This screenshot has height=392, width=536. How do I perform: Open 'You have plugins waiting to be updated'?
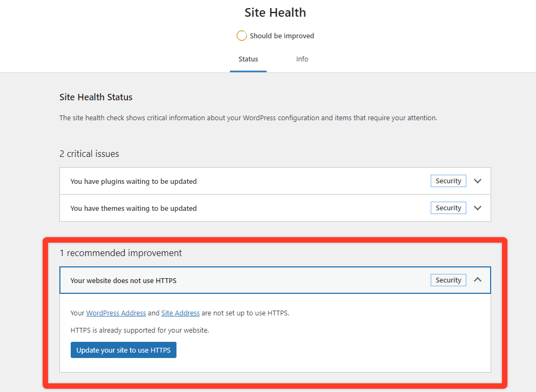(x=275, y=181)
